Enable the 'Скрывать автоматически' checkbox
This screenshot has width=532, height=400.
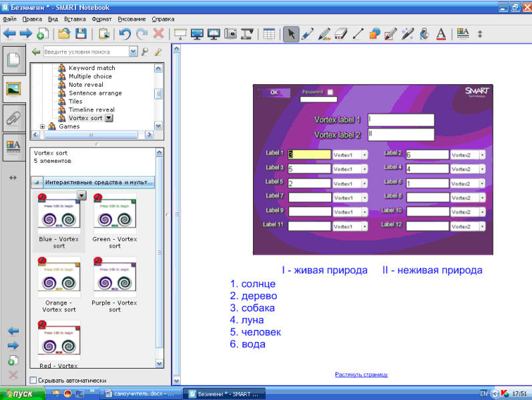(x=34, y=380)
